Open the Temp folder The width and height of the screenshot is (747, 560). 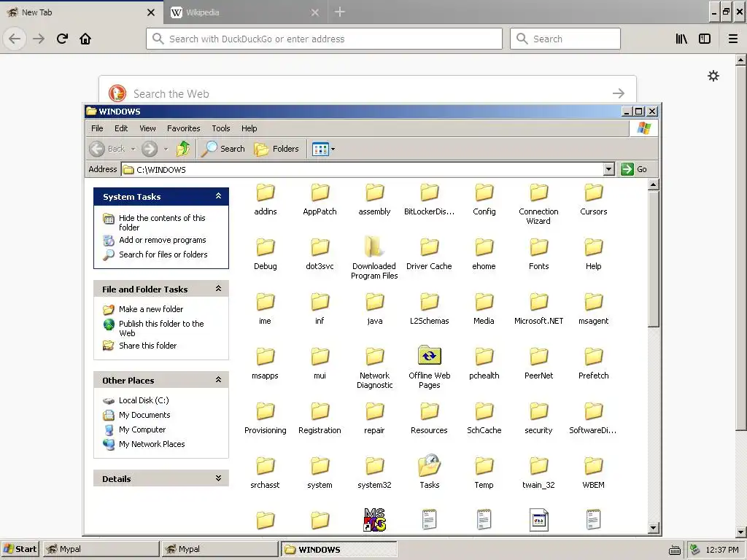coord(484,472)
